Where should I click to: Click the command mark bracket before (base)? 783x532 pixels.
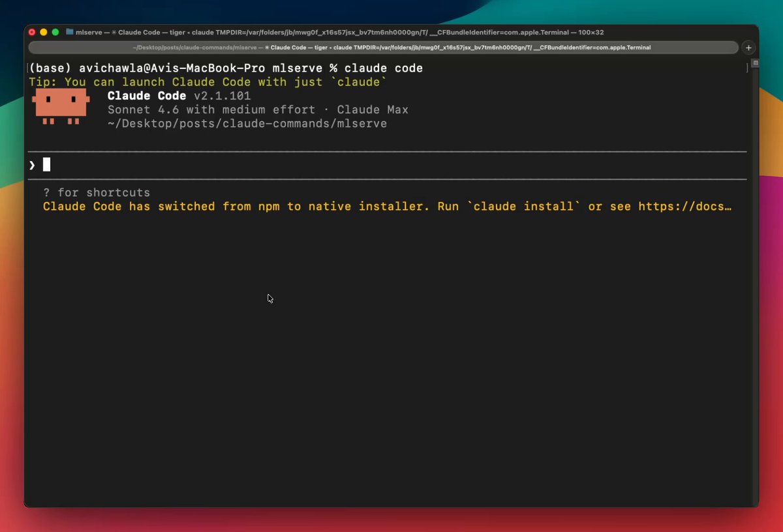(x=28, y=68)
